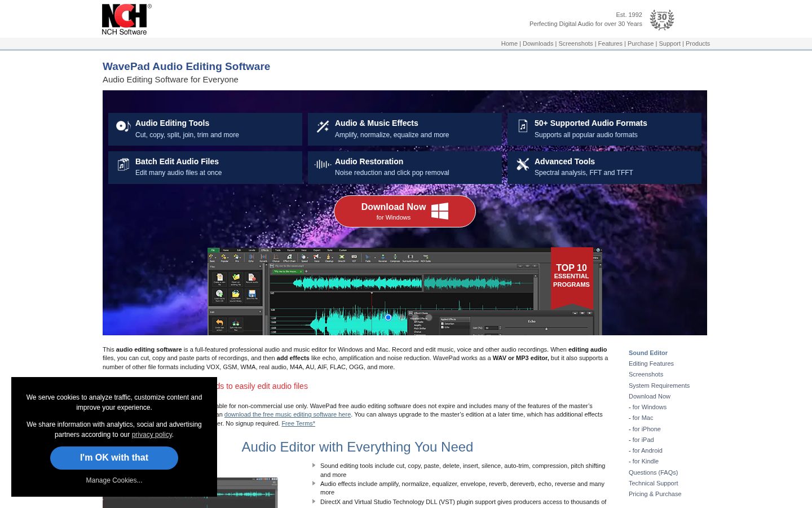Click the Windows logo in Download button
The image size is (812, 508).
pos(440,211)
